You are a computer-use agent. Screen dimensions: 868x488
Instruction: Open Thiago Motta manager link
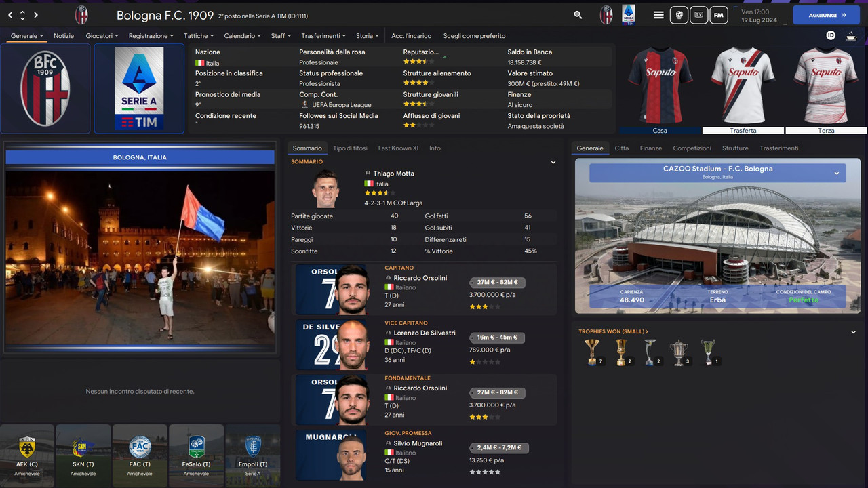click(x=393, y=174)
